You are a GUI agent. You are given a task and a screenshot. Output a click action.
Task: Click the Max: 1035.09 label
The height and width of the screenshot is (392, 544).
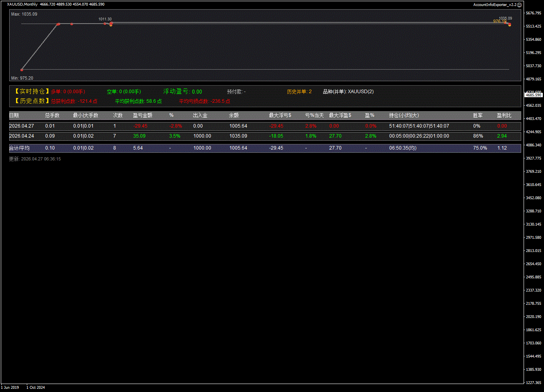point(24,14)
